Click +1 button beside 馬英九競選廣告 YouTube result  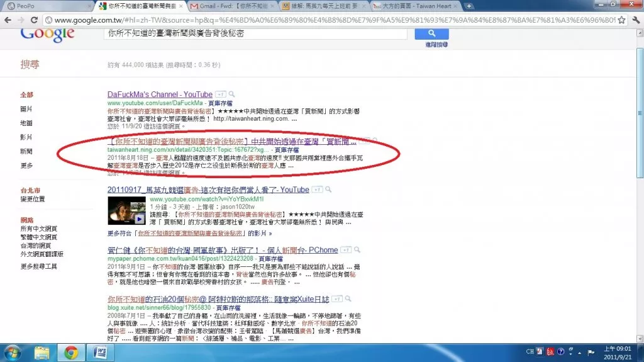[317, 189]
